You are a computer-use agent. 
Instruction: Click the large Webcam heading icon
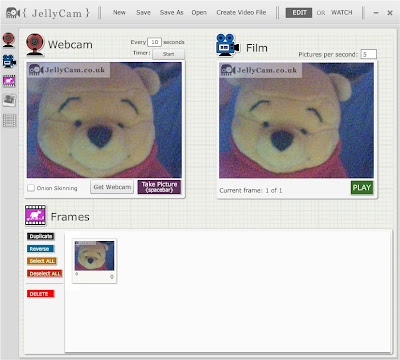coord(35,44)
